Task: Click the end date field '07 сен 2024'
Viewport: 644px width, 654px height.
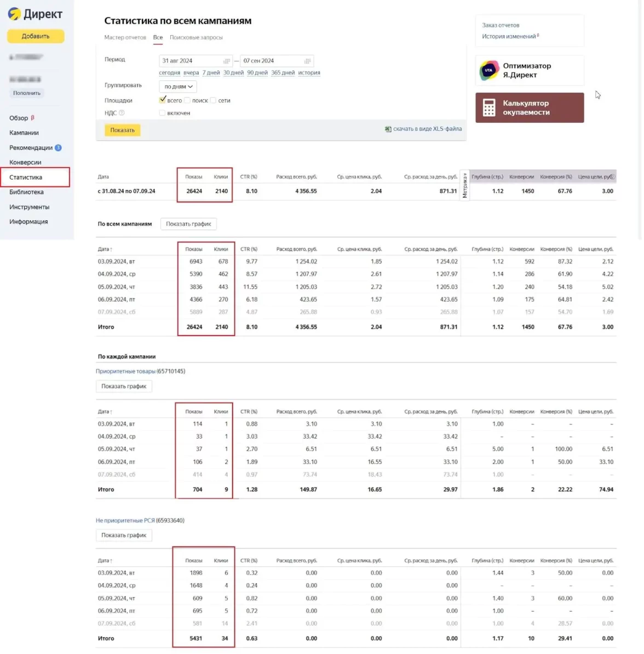Action: tap(277, 61)
